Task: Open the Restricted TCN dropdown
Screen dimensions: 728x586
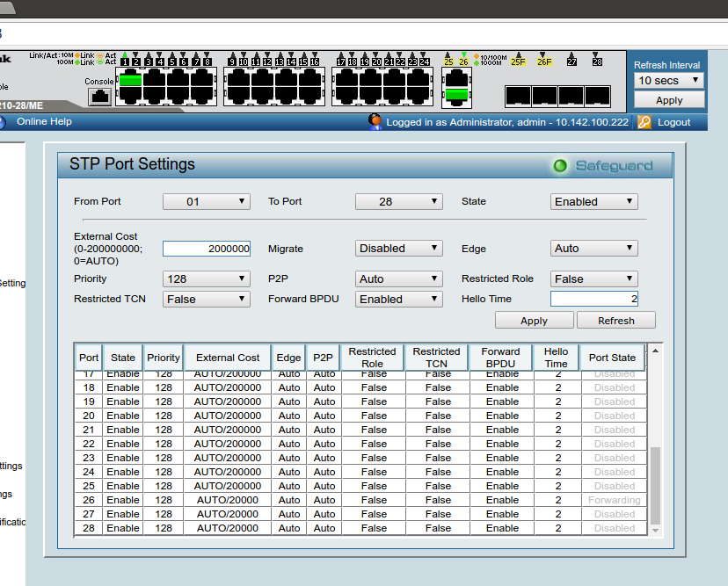Action: (206, 300)
